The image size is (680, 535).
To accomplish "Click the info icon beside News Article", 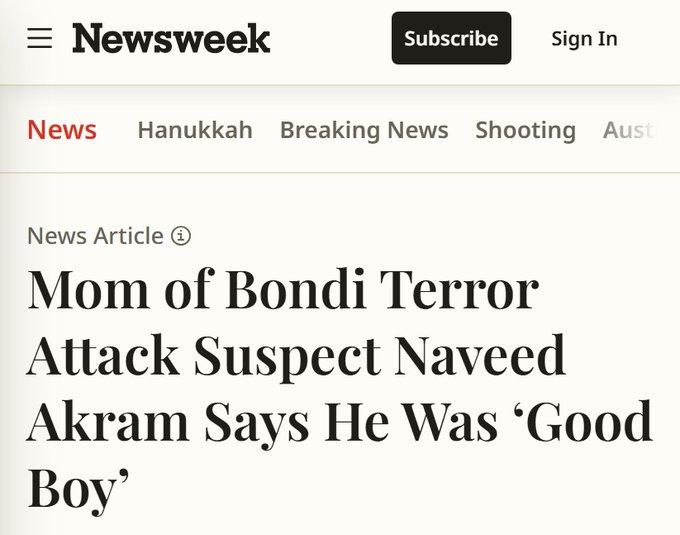I will click(181, 237).
